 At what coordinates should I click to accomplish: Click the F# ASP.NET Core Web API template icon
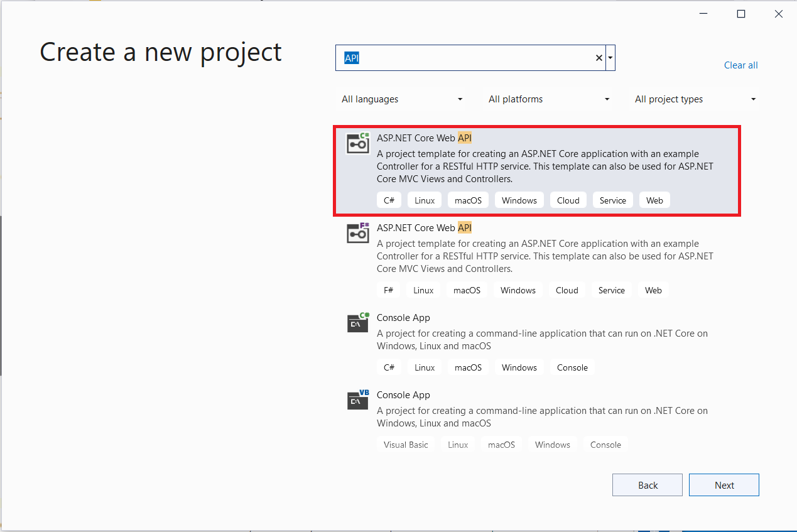click(x=357, y=232)
